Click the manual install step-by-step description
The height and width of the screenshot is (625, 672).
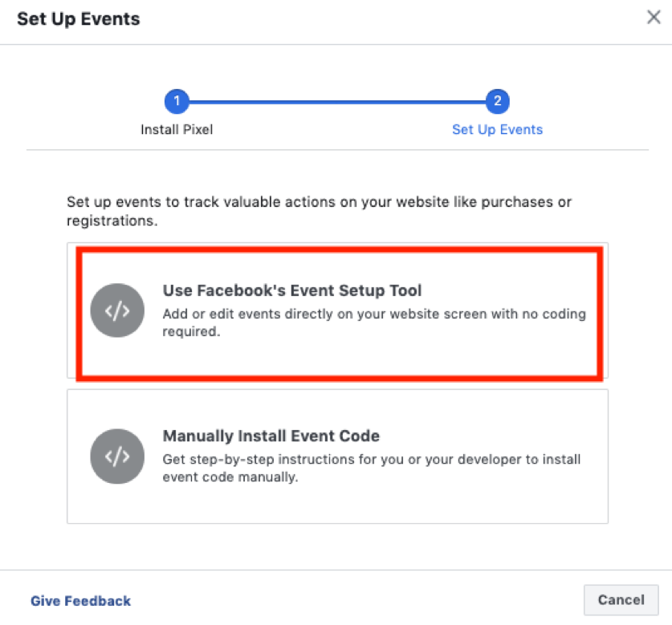tap(372, 468)
